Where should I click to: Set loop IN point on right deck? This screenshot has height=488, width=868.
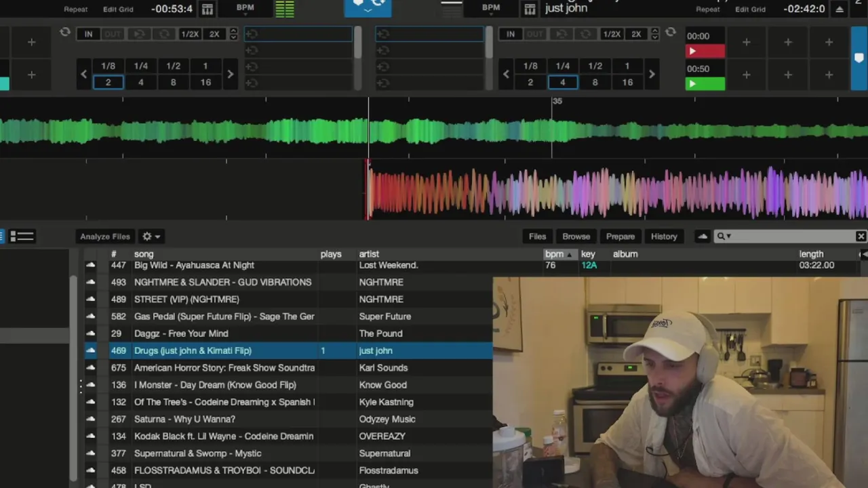(511, 34)
